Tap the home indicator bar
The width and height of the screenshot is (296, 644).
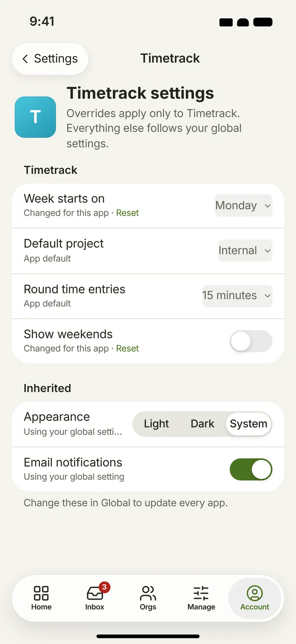pos(148,637)
